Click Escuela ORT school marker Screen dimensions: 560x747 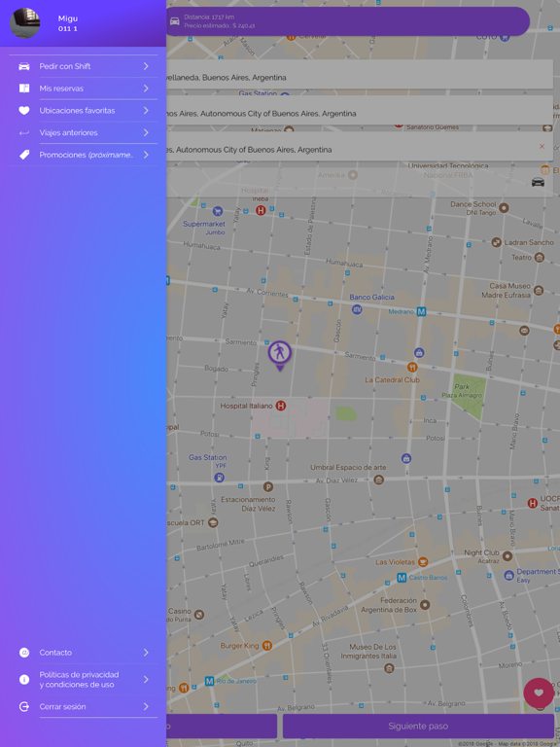pyautogui.click(x=213, y=522)
